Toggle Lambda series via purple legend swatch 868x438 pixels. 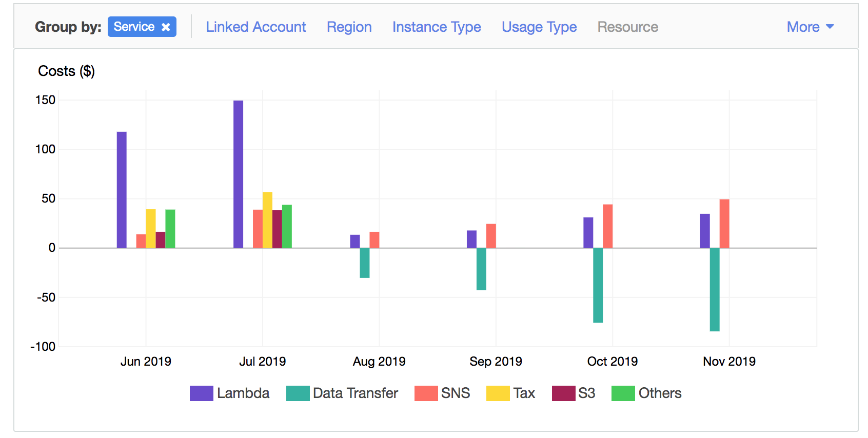point(201,393)
